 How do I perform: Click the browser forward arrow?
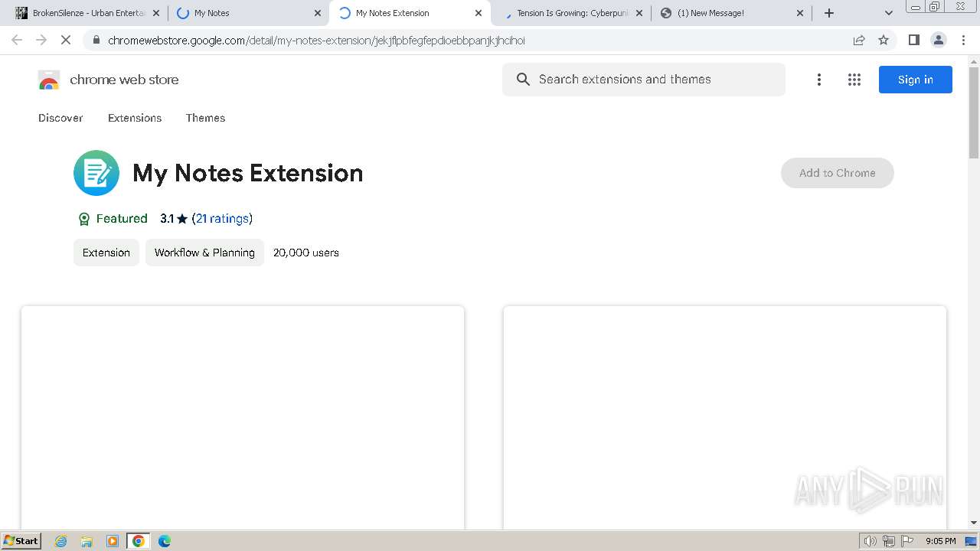pos(41,40)
